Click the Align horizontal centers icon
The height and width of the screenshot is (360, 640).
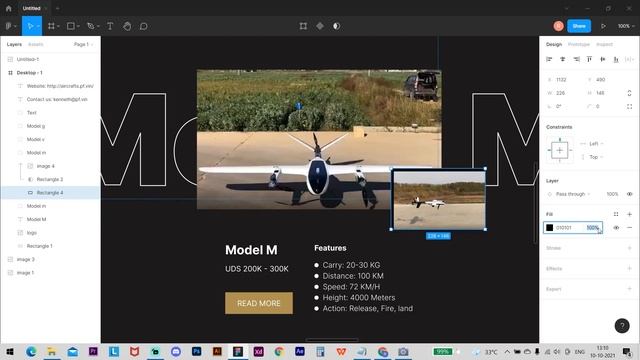(562, 59)
